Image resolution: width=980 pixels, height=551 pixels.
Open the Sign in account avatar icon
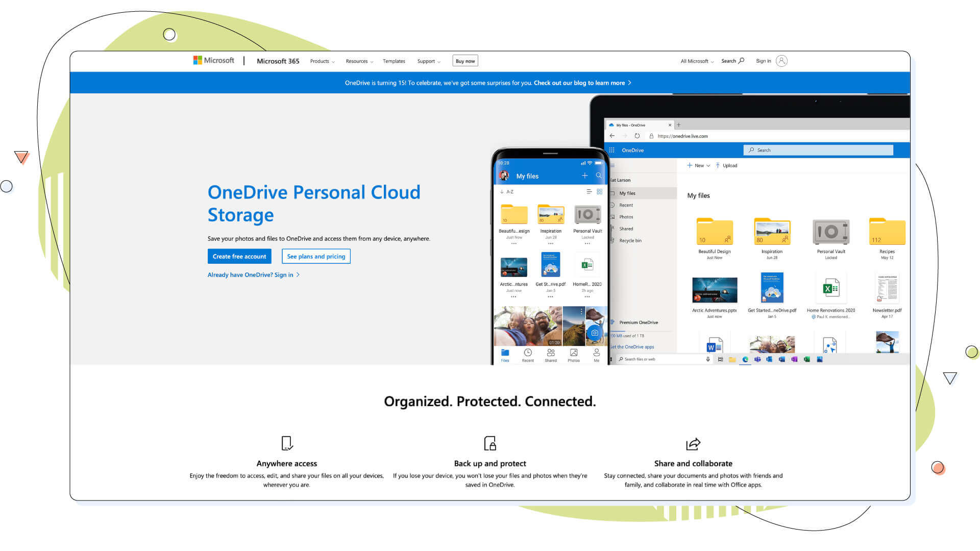pyautogui.click(x=781, y=61)
